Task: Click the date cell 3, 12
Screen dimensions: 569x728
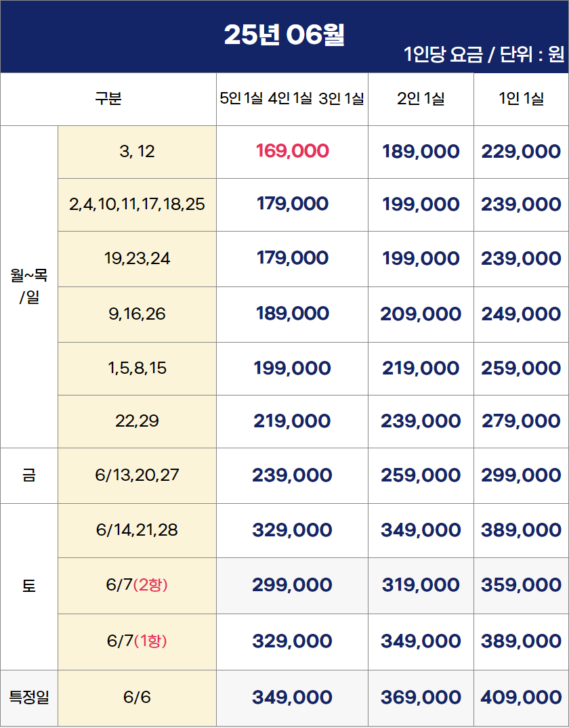Action: pos(137,152)
